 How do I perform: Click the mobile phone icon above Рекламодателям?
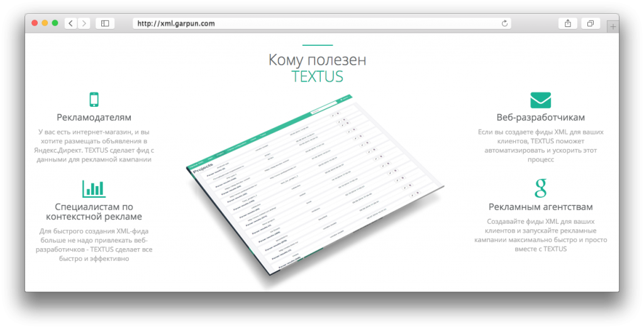click(94, 99)
